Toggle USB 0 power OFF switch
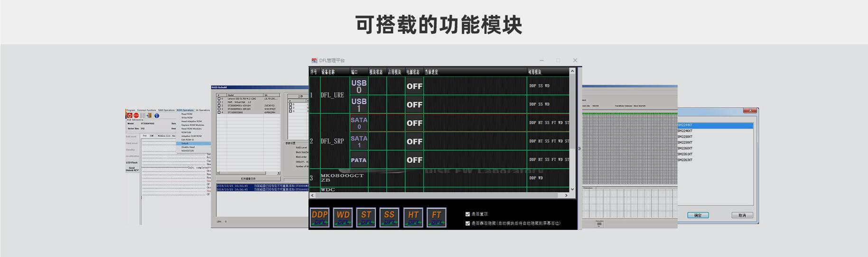 pos(414,86)
